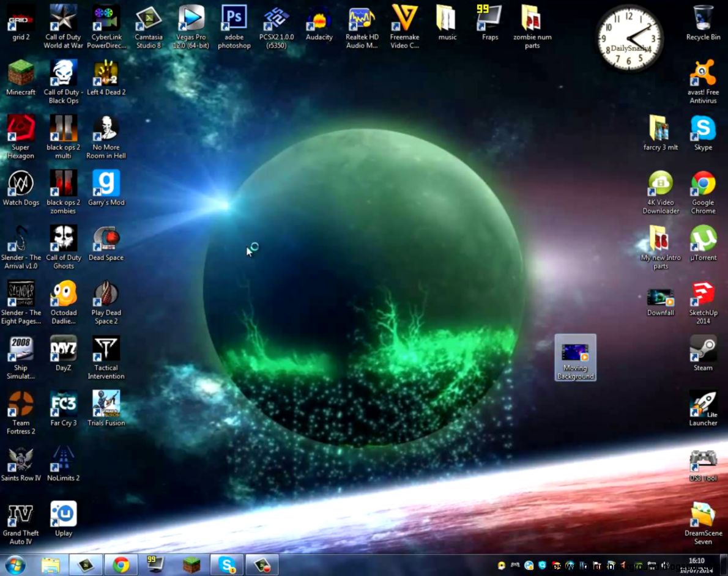This screenshot has height=576, width=728.
Task: Open No More Room in Hell
Action: (x=106, y=136)
